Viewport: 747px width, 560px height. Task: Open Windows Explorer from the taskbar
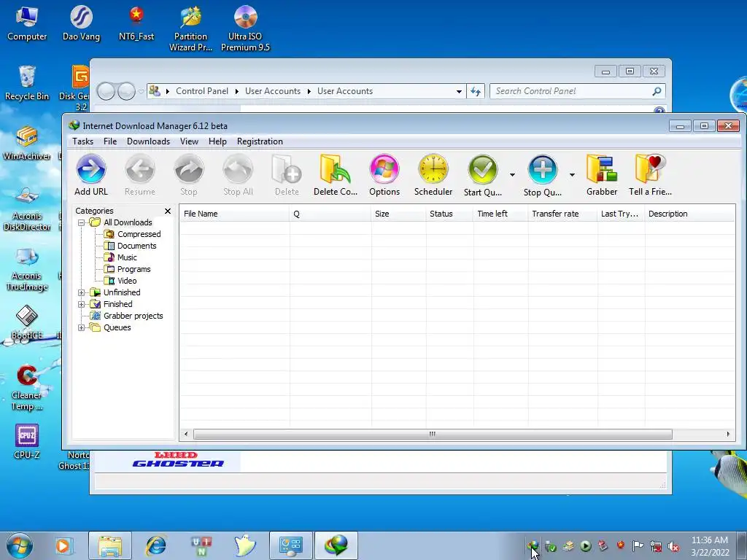point(110,545)
